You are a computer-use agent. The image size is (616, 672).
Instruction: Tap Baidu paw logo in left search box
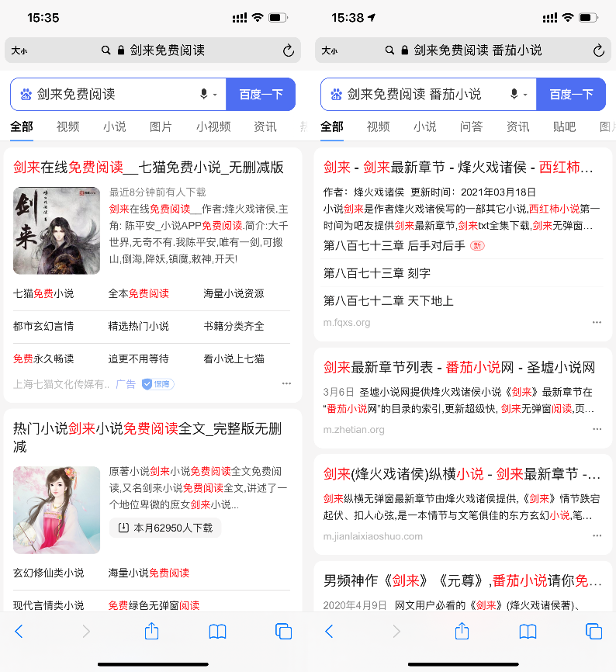pyautogui.click(x=26, y=94)
